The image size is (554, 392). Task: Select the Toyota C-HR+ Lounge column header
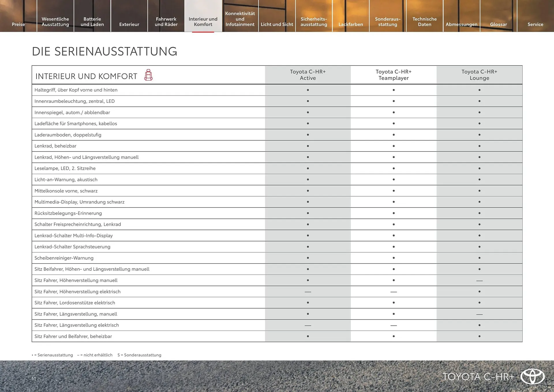point(479,75)
